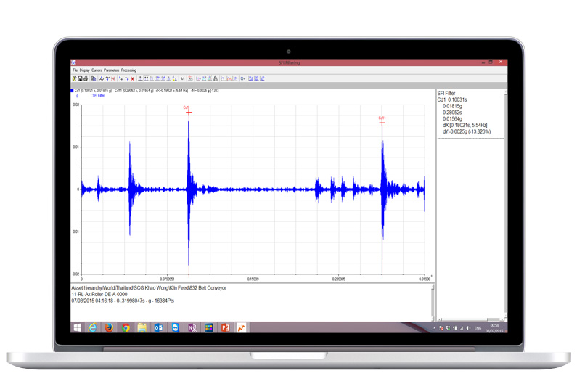
Task: Open the File menu
Action: click(75, 70)
